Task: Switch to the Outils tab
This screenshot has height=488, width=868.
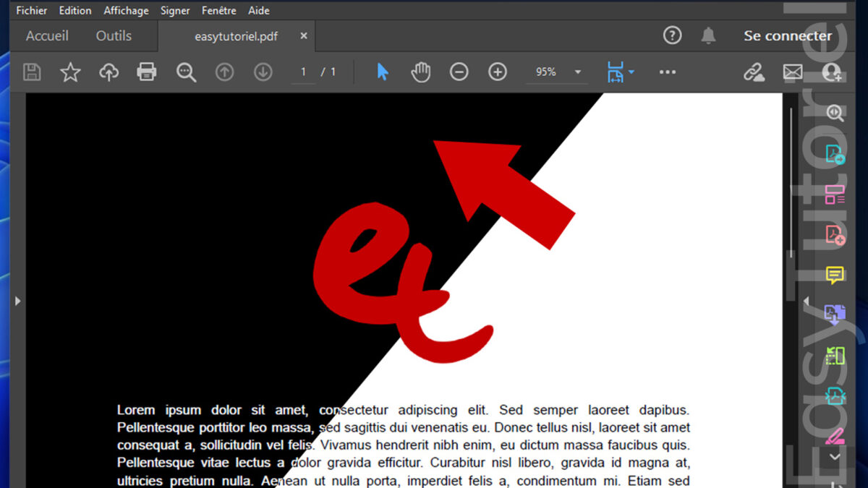Action: tap(114, 35)
